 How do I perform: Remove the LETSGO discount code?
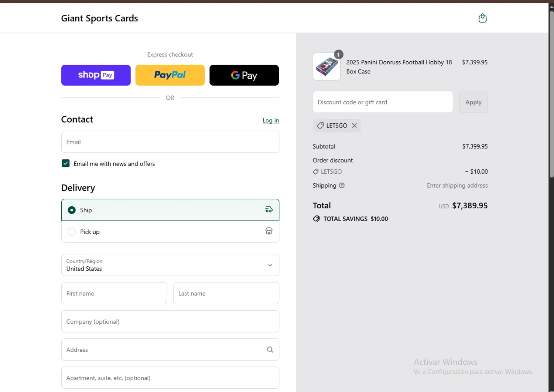[354, 126]
